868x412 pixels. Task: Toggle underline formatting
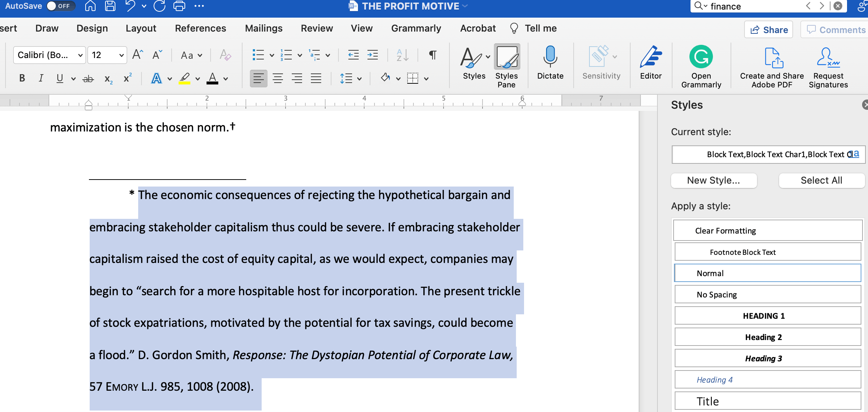point(60,78)
